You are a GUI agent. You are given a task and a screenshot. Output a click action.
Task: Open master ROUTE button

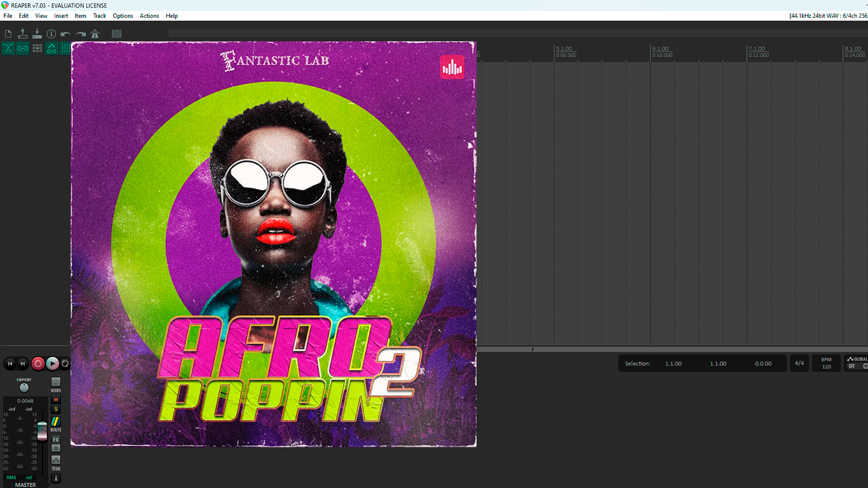(56, 421)
